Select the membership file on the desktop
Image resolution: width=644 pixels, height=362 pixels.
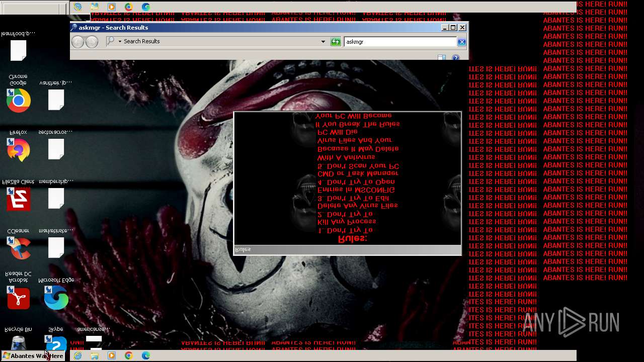pyautogui.click(x=56, y=194)
